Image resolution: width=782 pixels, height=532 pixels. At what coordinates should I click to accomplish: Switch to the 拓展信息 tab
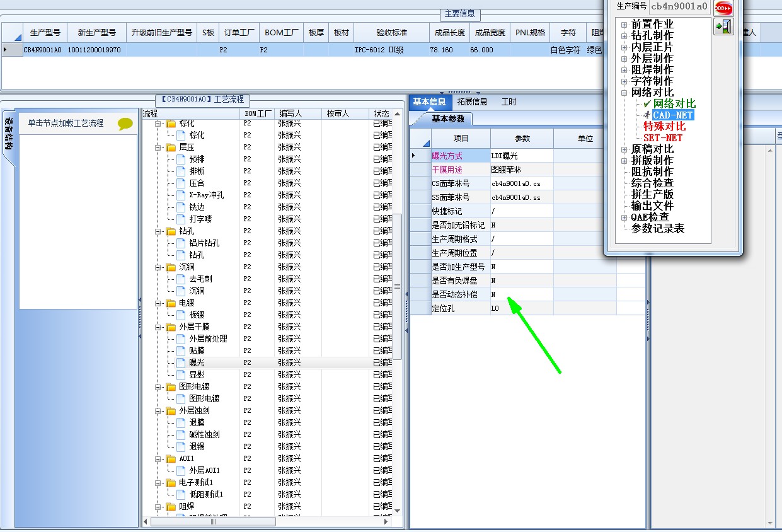(x=472, y=101)
